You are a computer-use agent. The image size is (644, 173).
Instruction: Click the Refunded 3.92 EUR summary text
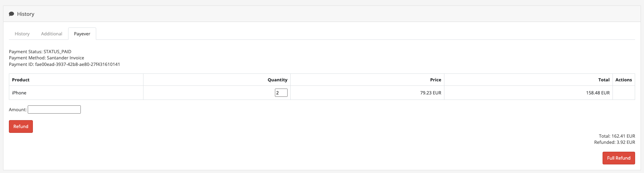pyautogui.click(x=615, y=142)
